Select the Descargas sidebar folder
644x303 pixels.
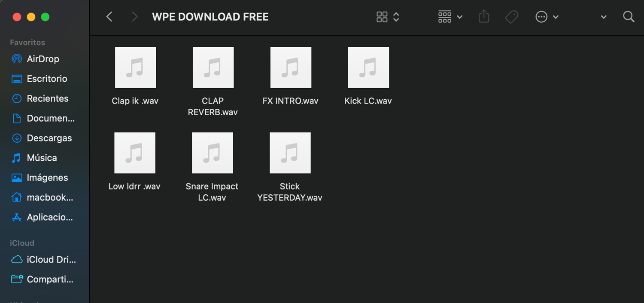click(42, 138)
